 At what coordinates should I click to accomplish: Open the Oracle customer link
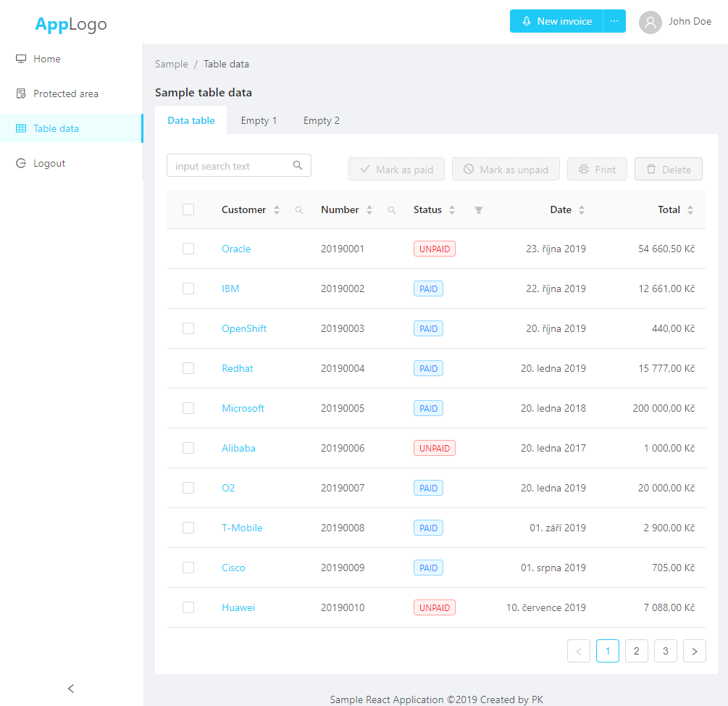pos(236,249)
